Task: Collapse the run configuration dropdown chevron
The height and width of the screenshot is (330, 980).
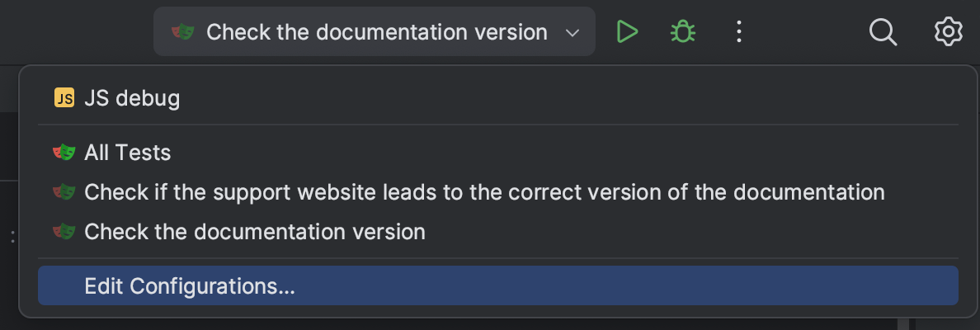Action: pos(572,33)
